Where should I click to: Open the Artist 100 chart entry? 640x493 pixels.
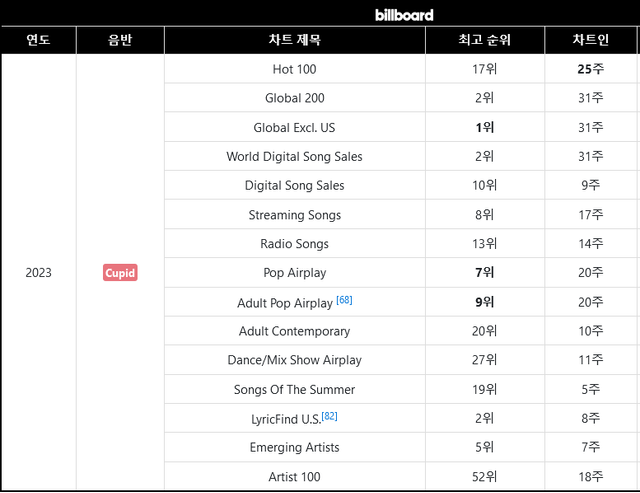click(294, 476)
